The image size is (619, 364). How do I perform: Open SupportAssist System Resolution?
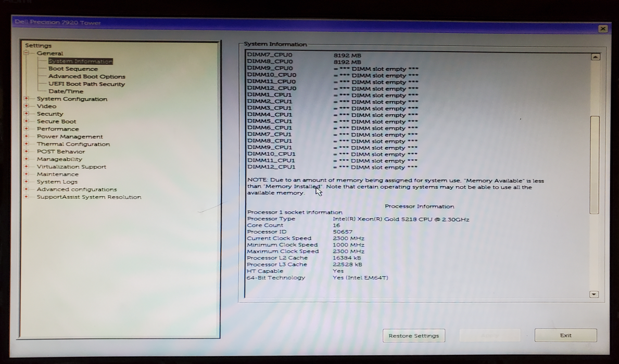tap(89, 197)
